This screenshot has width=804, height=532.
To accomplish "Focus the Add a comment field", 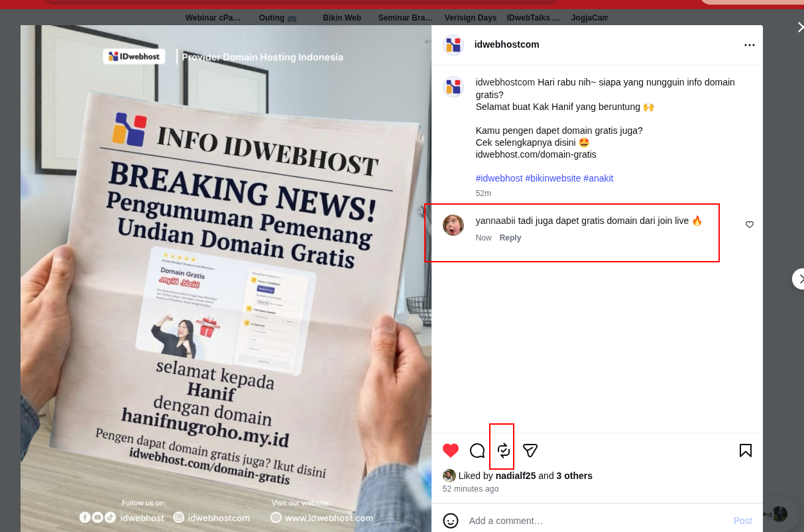I will click(597, 521).
